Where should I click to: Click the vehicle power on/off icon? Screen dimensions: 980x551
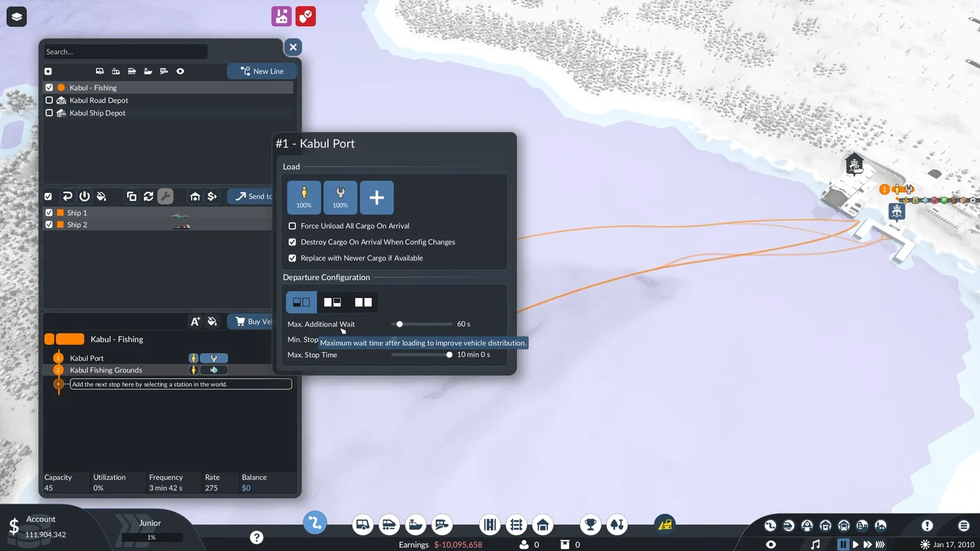click(x=85, y=197)
